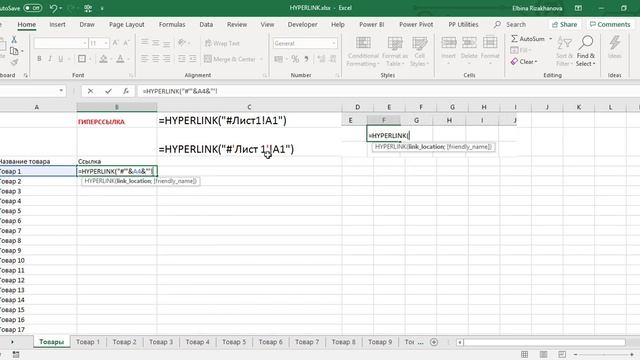The width and height of the screenshot is (640, 360).
Task: Click cell containing Товар 10
Action: (x=38, y=260)
